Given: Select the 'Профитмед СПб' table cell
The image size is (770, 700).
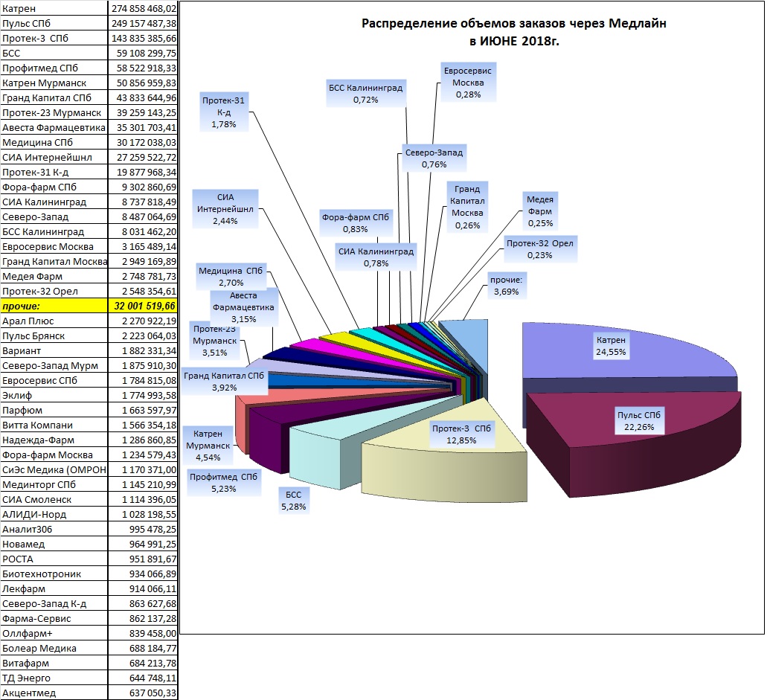Looking at the screenshot, I should pos(54,68).
